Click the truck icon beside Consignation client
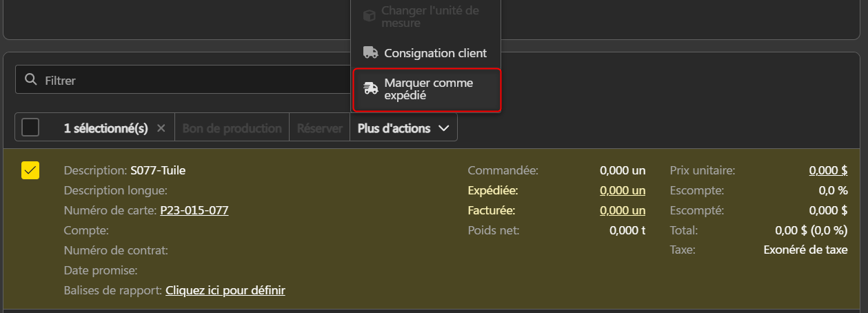The image size is (868, 313). [x=371, y=52]
